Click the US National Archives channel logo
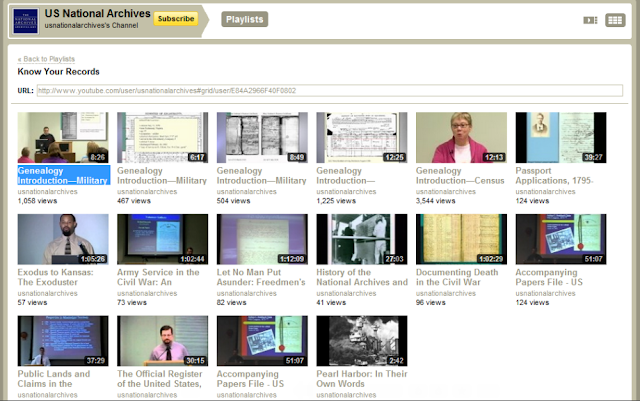The width and height of the screenshot is (640, 401). click(25, 21)
